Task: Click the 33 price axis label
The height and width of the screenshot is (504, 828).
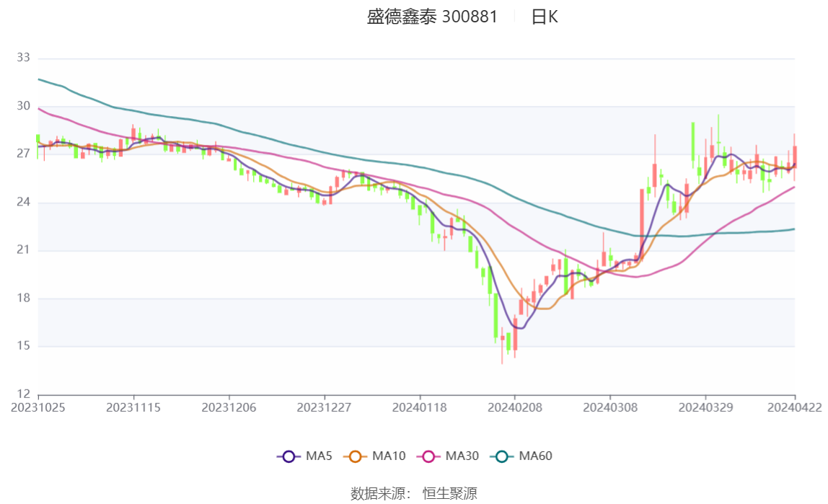Action: tap(23, 58)
